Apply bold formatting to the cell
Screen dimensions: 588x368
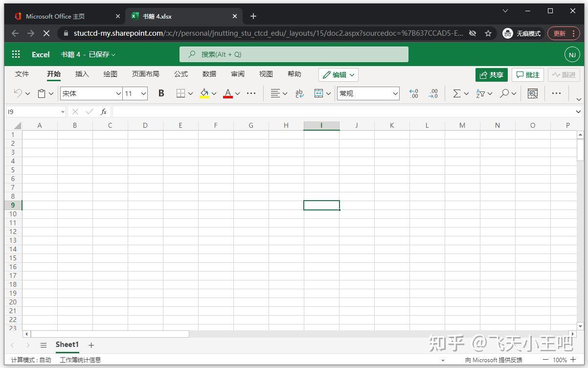161,93
